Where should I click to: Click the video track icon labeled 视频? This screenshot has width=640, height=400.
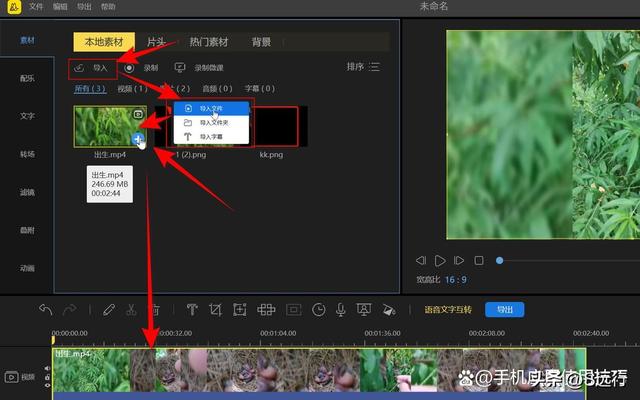(11, 377)
